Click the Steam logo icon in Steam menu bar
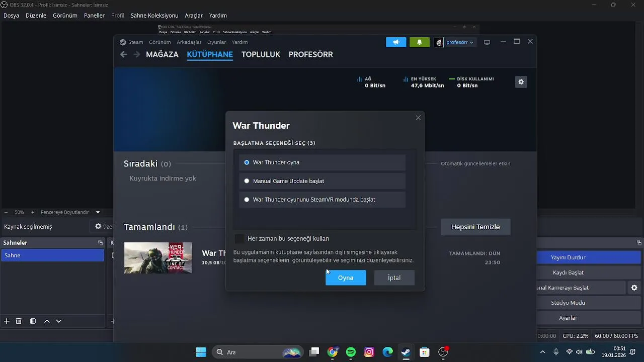 (x=123, y=42)
